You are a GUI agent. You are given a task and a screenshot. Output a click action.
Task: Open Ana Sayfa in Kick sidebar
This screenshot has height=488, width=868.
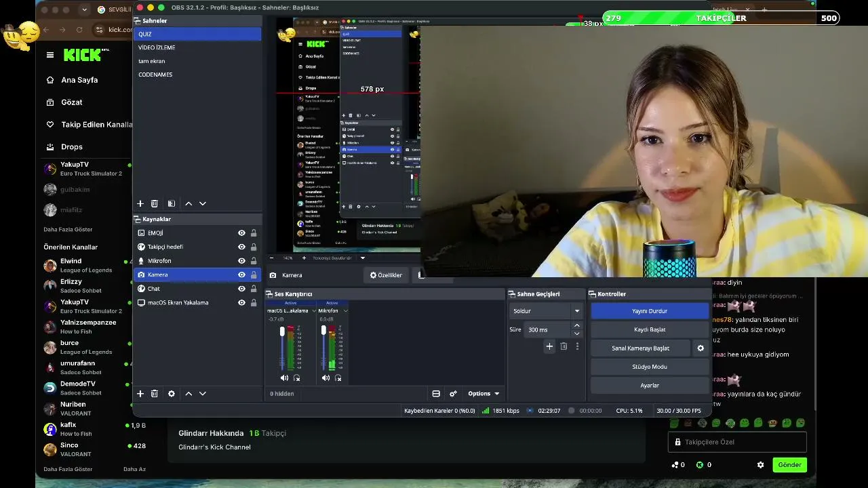click(x=79, y=80)
